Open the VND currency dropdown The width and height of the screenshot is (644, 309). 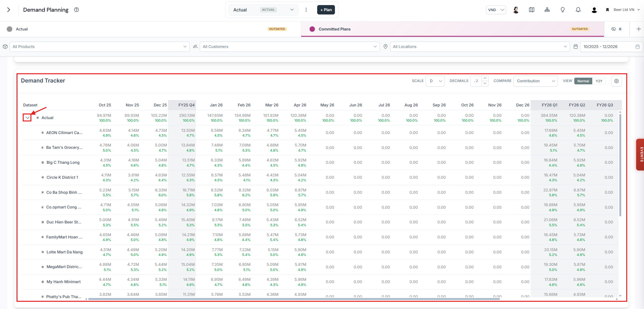[496, 10]
